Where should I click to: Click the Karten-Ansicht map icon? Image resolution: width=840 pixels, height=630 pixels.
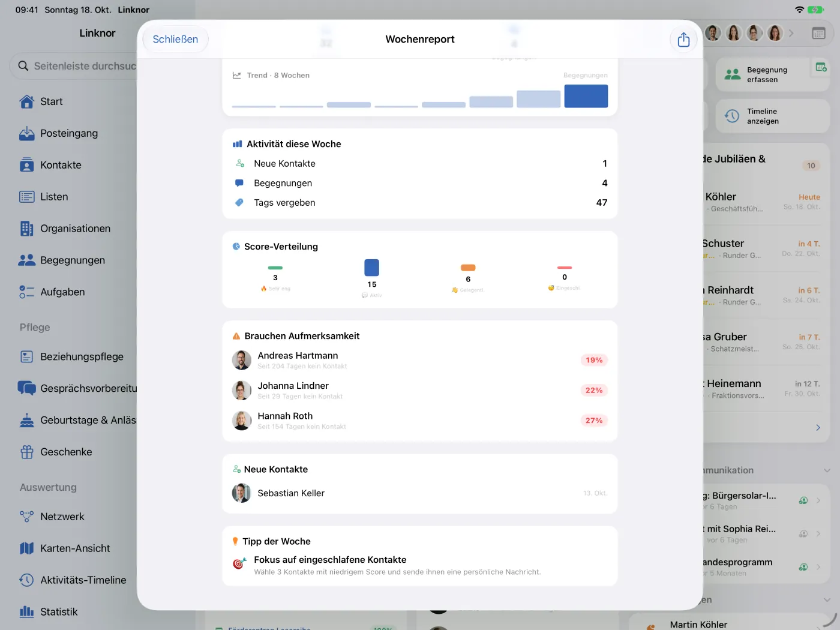tap(27, 548)
